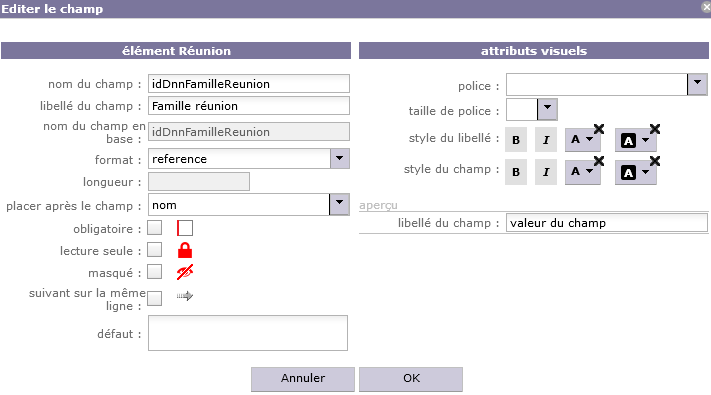Screen dimensions: 711x395
Task: Tick the suivant sur la même ligne checkbox
Action: click(155, 298)
